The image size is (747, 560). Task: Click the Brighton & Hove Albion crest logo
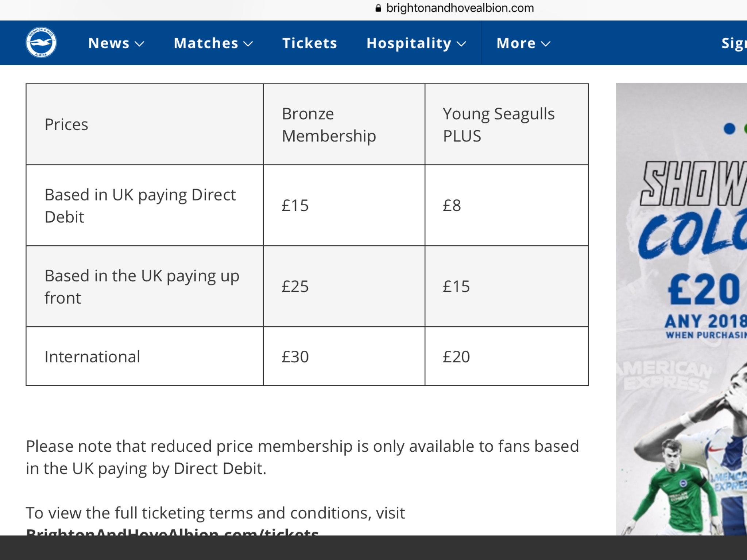click(x=41, y=43)
